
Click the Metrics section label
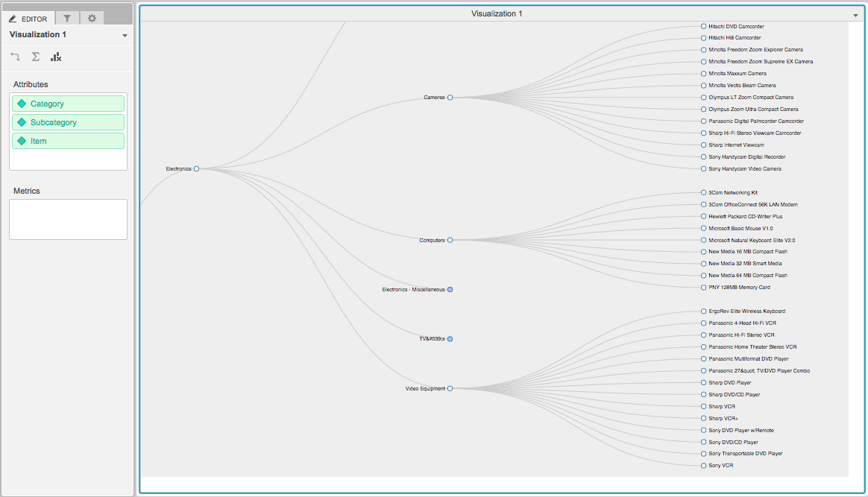point(27,191)
